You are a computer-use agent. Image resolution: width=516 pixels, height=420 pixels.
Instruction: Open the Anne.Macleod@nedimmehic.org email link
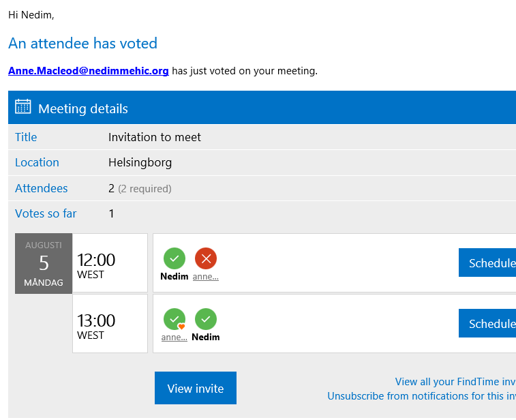tap(89, 70)
